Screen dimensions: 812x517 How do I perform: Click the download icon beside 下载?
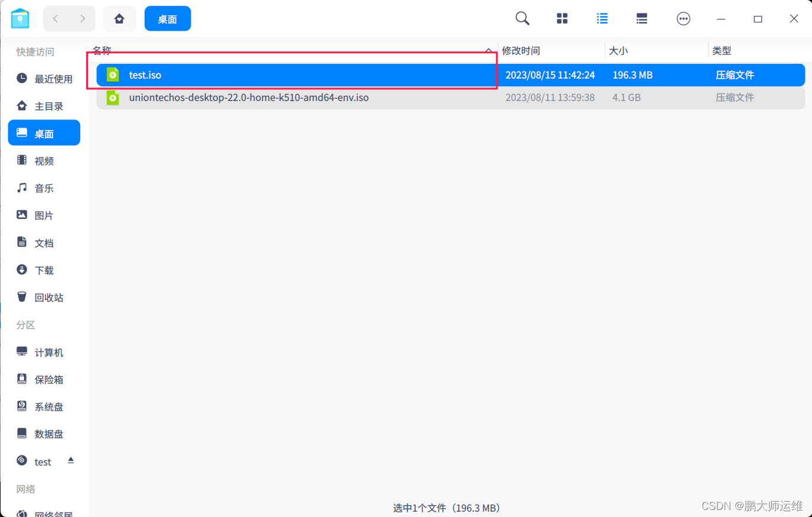click(22, 269)
